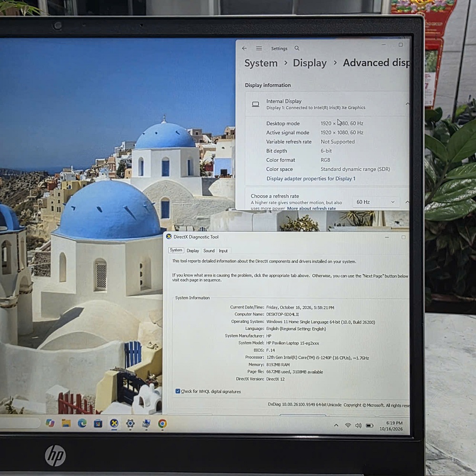
Task: Click the Language English regional setting value
Action: pyautogui.click(x=296, y=329)
